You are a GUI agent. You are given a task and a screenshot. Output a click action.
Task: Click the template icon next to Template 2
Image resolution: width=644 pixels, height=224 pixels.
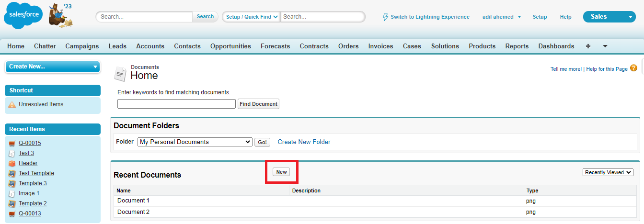12,203
